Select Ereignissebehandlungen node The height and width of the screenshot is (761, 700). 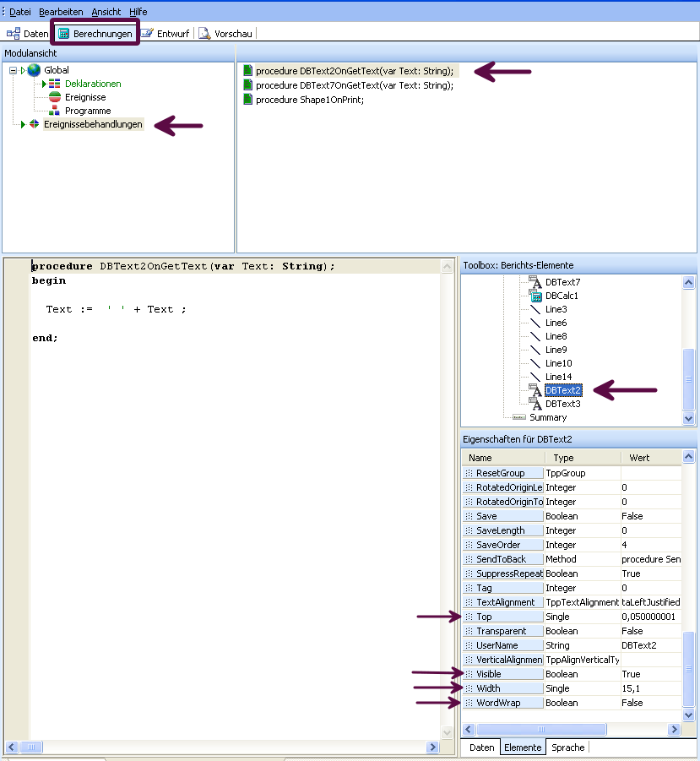(x=93, y=124)
